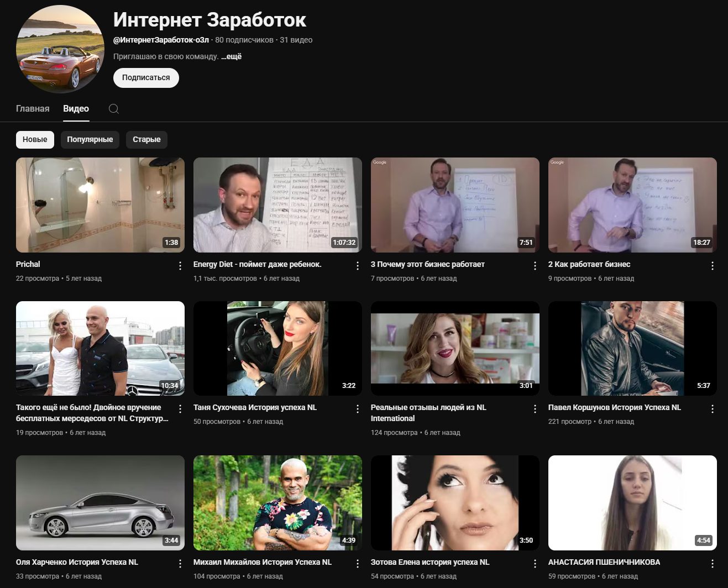Viewport: 728px width, 588px height.
Task: Open the three-dot menu for 'Реальные отзывы людей' video
Action: click(535, 409)
